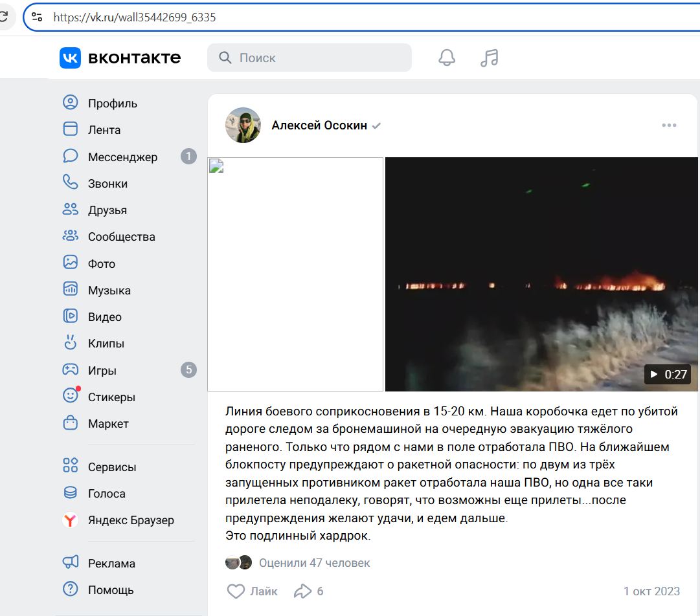Viewport: 700px width, 616px height.
Task: Open author name Алексей Осокин
Action: click(319, 126)
